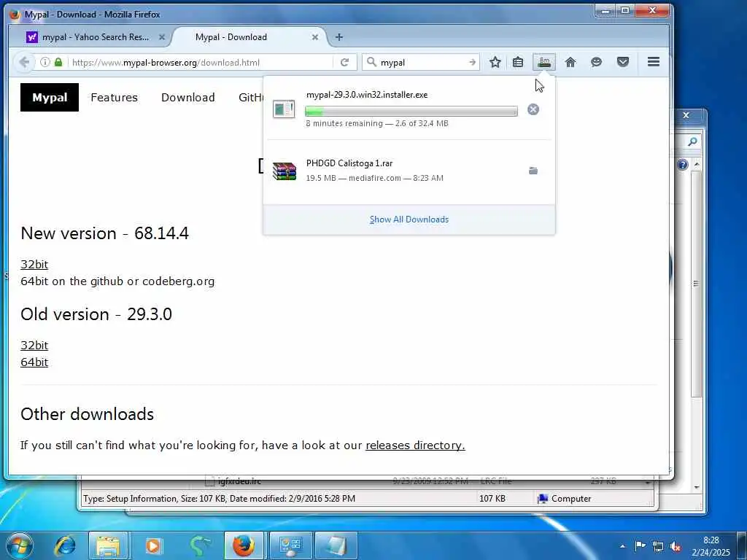Click 32bit link under New version 68.14.4
This screenshot has width=747, height=560.
point(34,264)
